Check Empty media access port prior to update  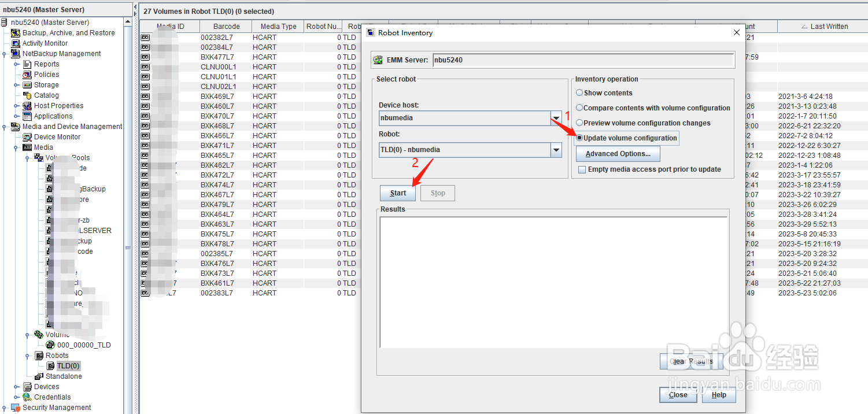pyautogui.click(x=582, y=169)
